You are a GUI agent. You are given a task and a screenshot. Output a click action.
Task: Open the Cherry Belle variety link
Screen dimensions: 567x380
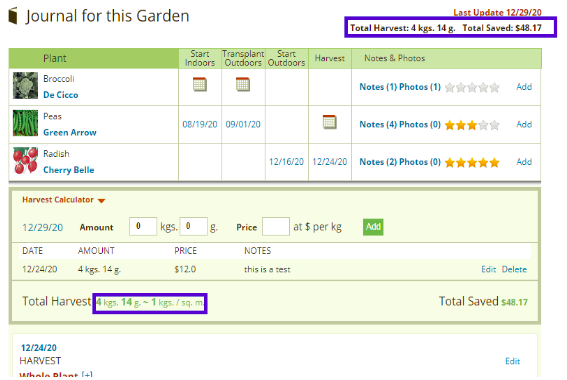click(x=69, y=170)
